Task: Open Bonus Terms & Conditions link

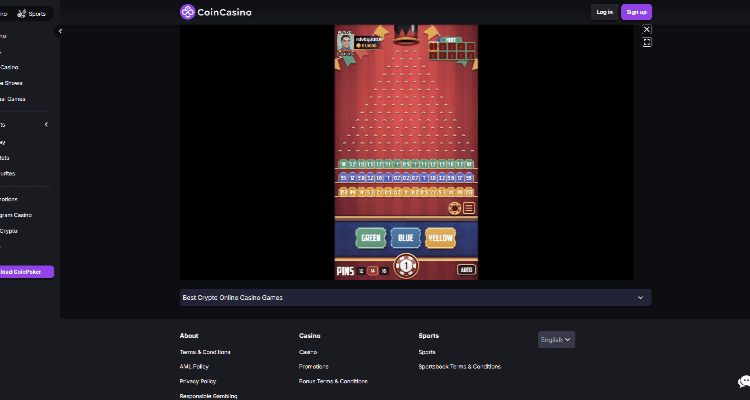Action: [333, 381]
